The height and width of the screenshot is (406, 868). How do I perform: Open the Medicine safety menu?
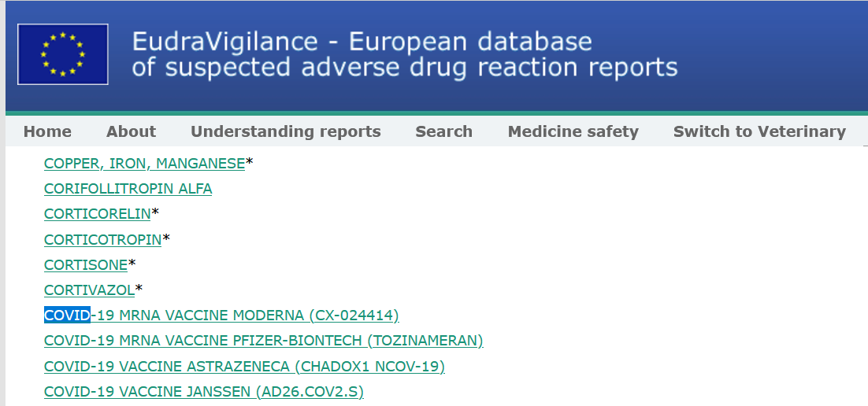coord(573,131)
